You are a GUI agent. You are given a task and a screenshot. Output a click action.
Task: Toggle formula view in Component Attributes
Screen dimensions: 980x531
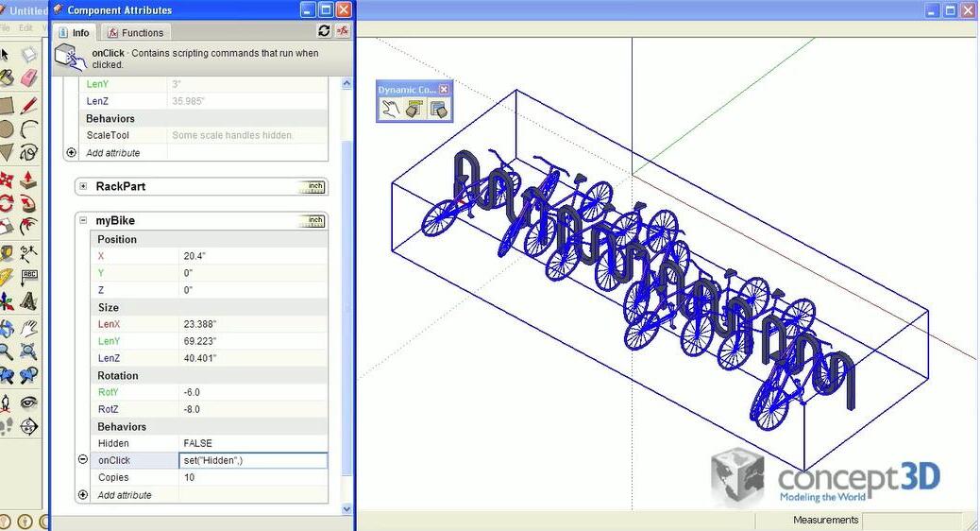343,31
